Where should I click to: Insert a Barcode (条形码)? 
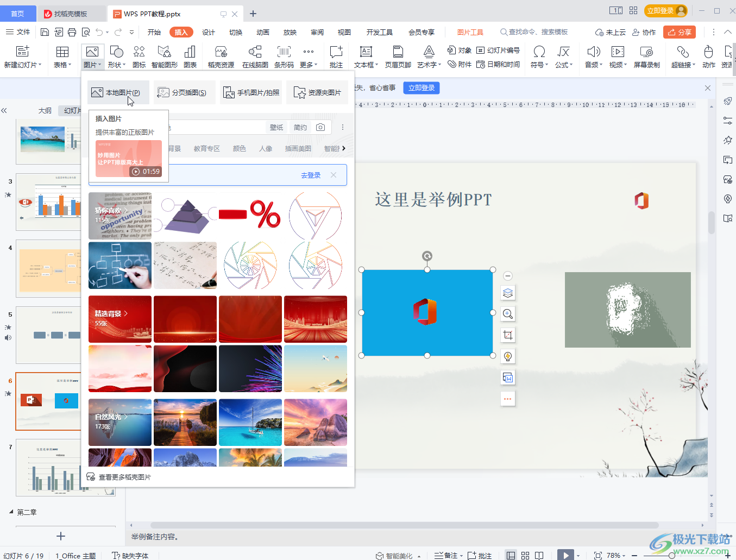(x=284, y=57)
